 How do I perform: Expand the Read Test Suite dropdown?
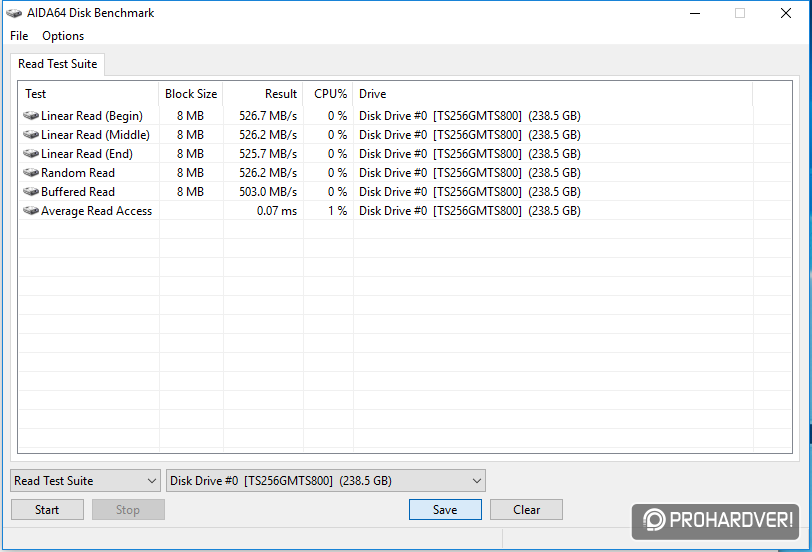[85, 481]
